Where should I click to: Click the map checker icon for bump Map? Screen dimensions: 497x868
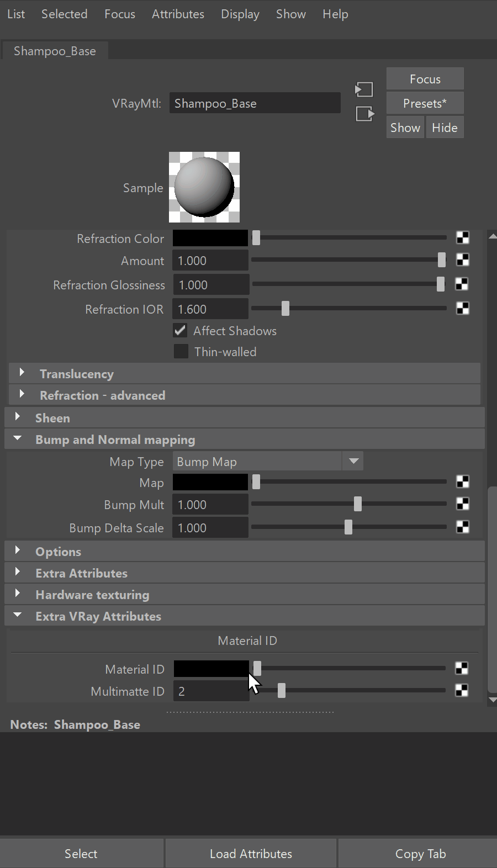point(463,481)
